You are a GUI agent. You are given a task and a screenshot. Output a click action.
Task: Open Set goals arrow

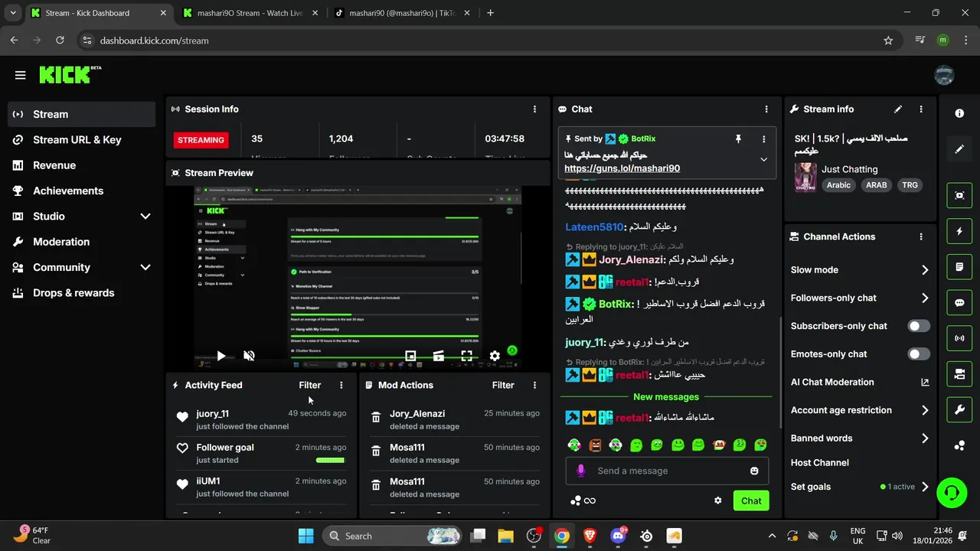pos(925,487)
